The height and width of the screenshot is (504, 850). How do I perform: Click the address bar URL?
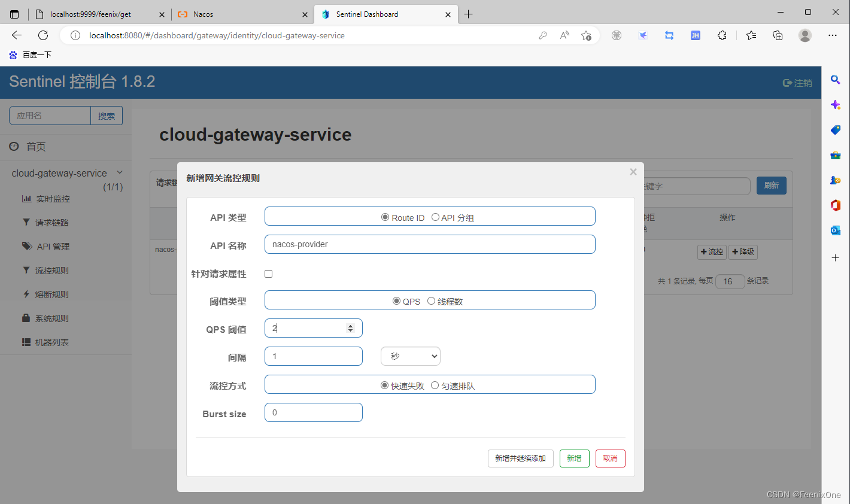(x=217, y=35)
